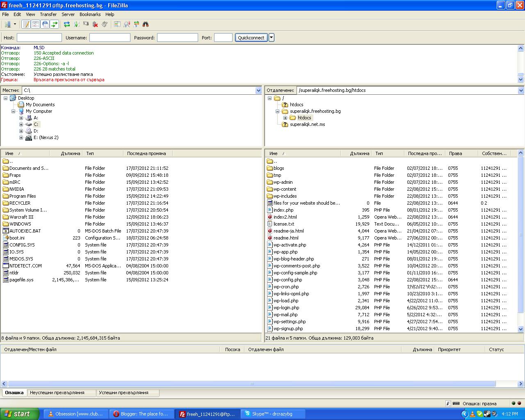Click the Username input field

pyautogui.click(x=110, y=38)
